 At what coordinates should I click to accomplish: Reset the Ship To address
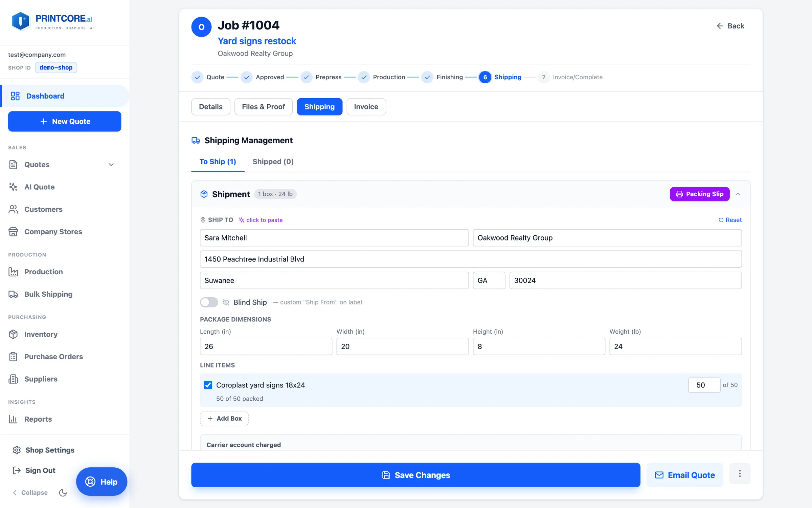point(730,220)
